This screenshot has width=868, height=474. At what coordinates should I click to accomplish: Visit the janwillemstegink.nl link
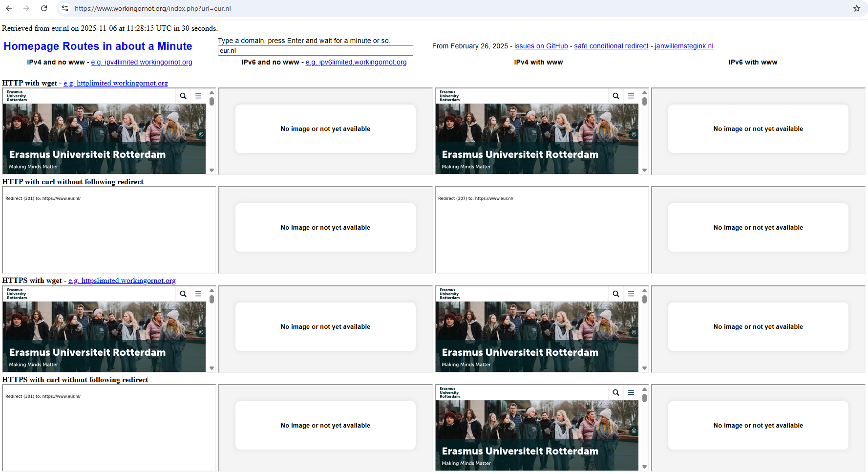[684, 46]
